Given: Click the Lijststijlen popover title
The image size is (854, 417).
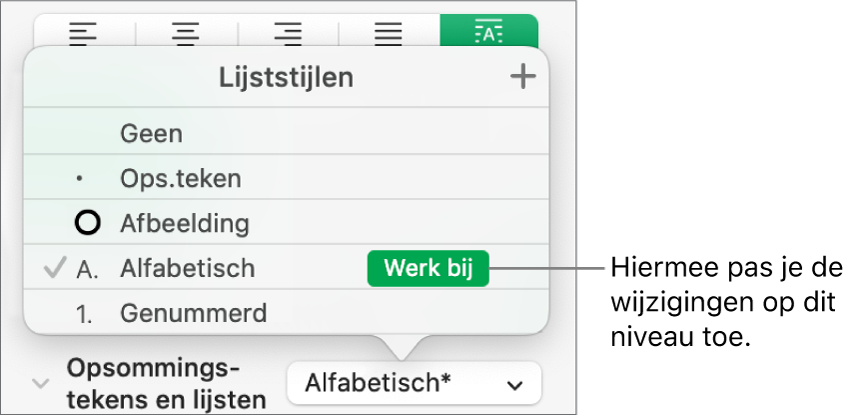Looking at the screenshot, I should (x=286, y=78).
